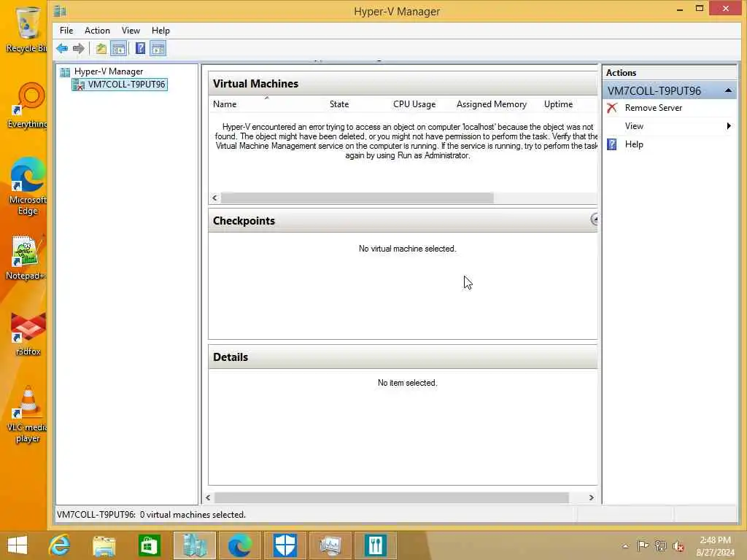The width and height of the screenshot is (747, 560).
Task: Minimize the Hyper-V Manager window
Action: (680, 9)
